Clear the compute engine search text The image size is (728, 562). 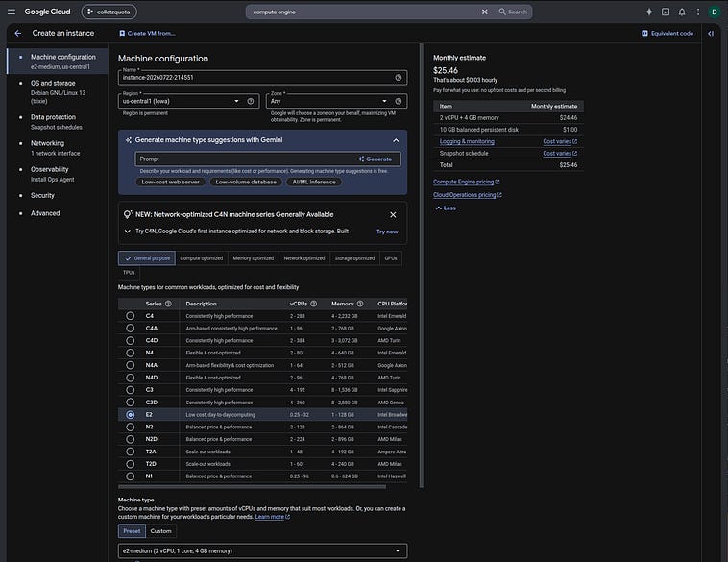click(484, 12)
